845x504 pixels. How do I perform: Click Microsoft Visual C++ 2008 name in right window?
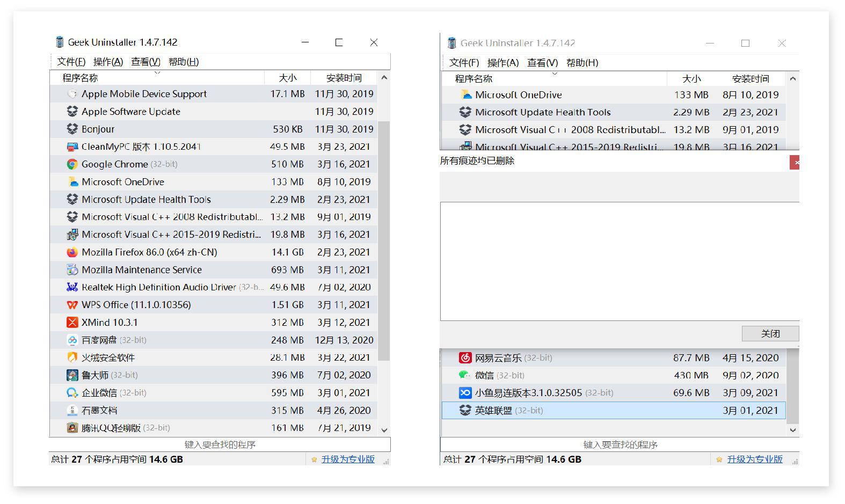click(x=570, y=130)
